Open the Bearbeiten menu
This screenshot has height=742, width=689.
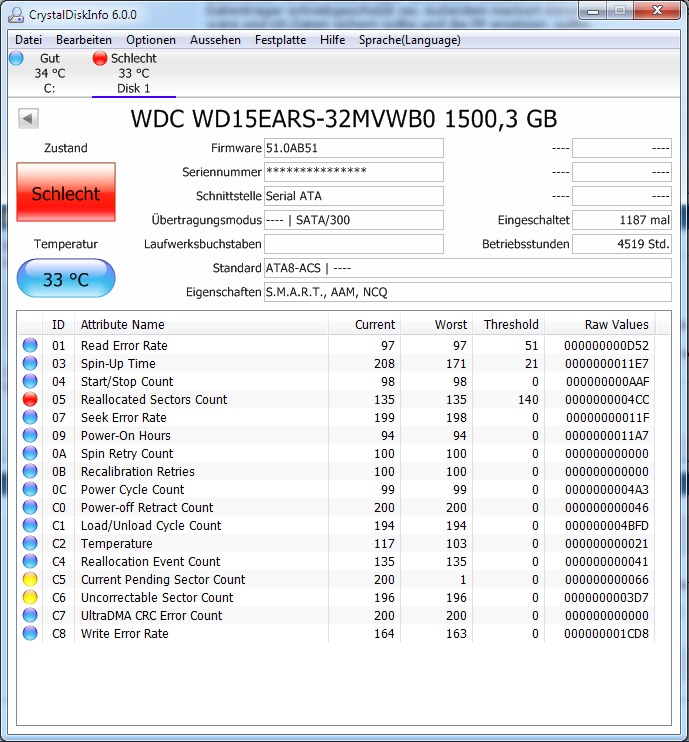click(x=84, y=40)
